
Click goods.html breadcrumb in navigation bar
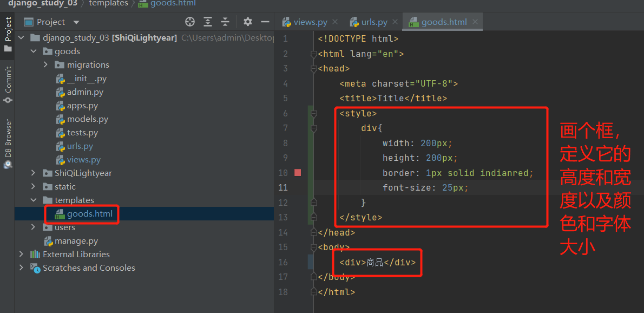tap(173, 3)
